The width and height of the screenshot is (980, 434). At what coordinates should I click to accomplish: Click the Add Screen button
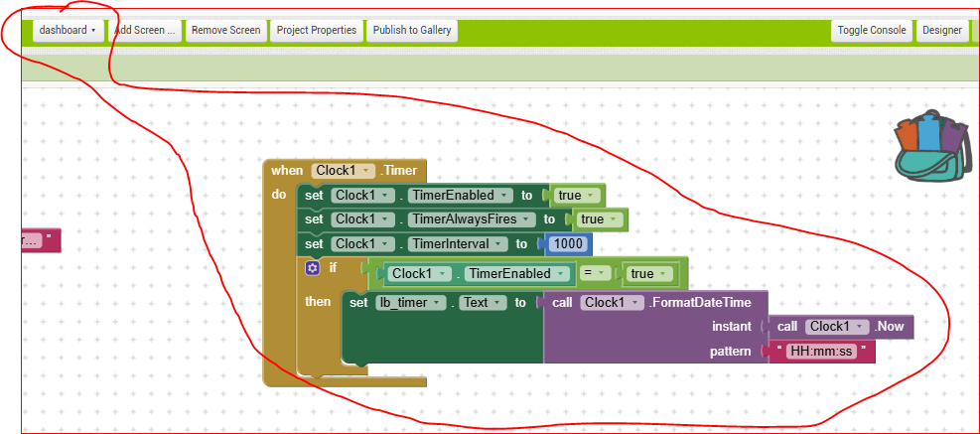[145, 30]
